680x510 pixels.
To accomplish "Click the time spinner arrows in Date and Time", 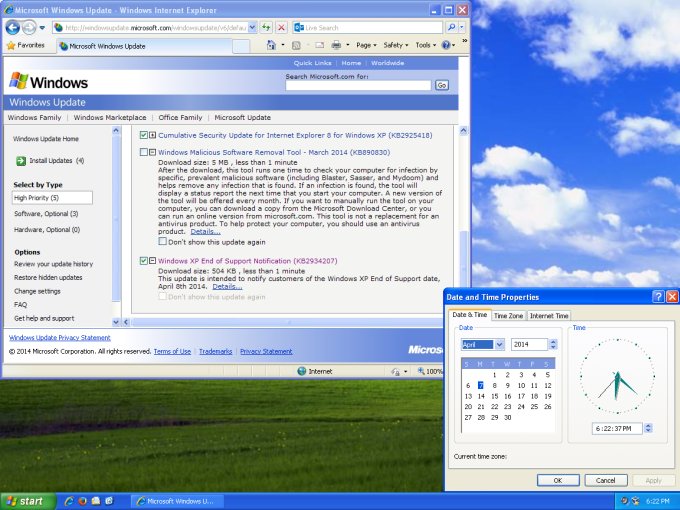I will coord(648,428).
